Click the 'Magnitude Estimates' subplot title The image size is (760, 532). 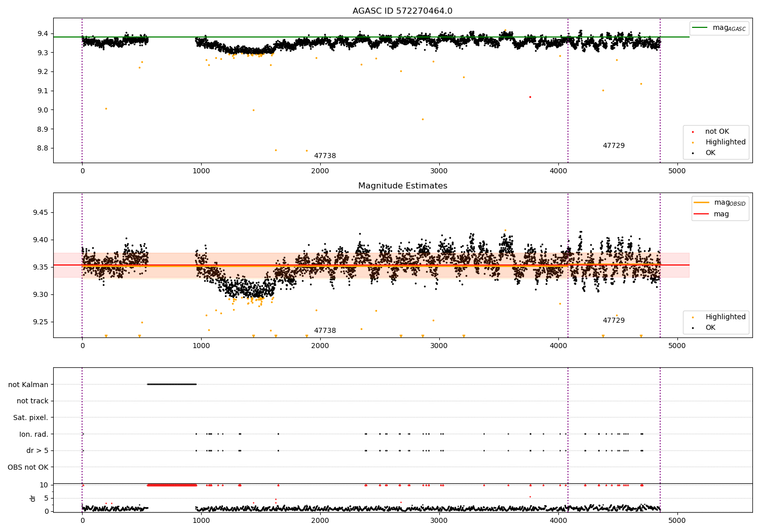point(402,186)
